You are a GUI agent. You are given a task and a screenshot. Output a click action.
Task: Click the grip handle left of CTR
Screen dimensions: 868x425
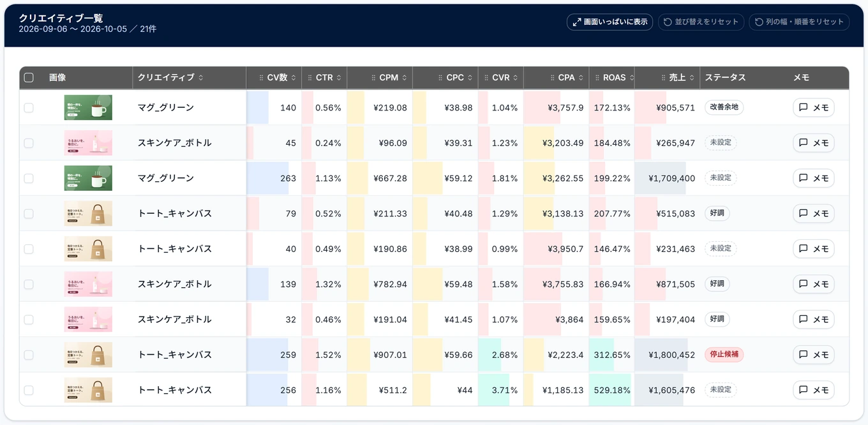[310, 78]
